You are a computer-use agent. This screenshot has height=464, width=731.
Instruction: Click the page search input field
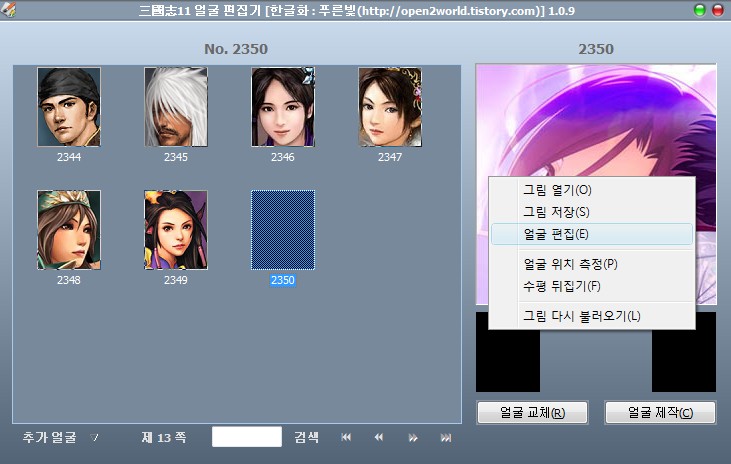click(247, 437)
